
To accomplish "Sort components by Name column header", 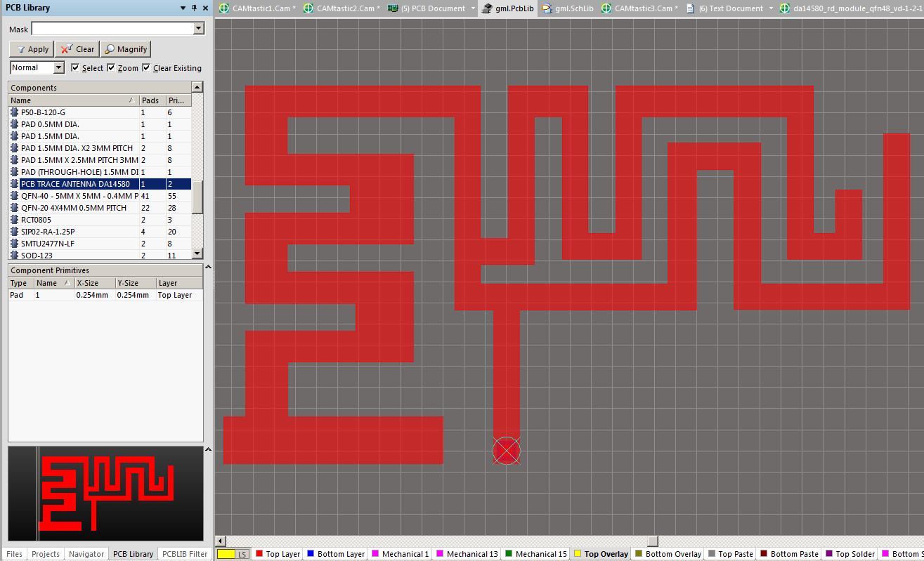I will pyautogui.click(x=74, y=100).
